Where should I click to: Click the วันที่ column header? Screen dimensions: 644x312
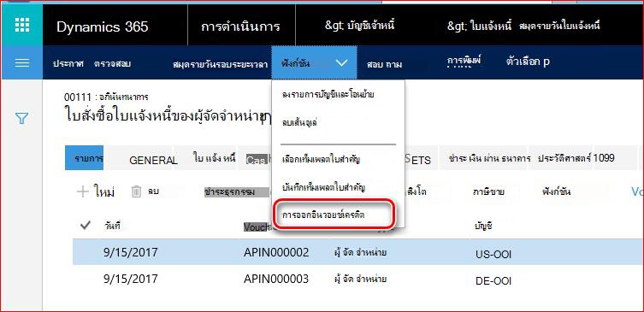click(x=112, y=226)
